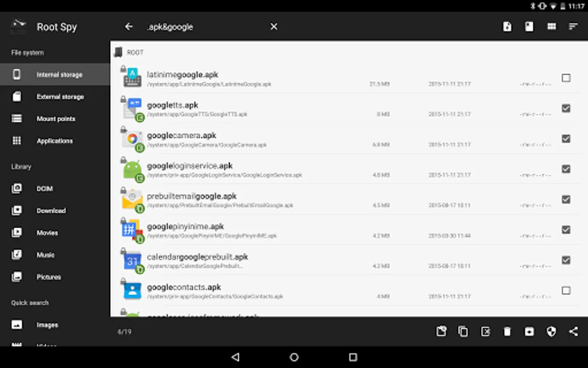Uncheck the googleloginservice.apk checkbox
The width and height of the screenshot is (588, 368).
coord(566,169)
